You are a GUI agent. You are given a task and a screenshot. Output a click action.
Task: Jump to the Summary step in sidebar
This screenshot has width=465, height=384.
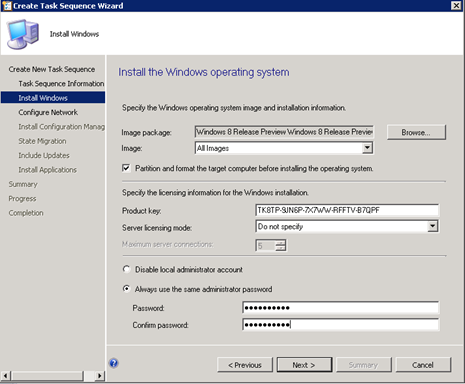pyautogui.click(x=23, y=184)
